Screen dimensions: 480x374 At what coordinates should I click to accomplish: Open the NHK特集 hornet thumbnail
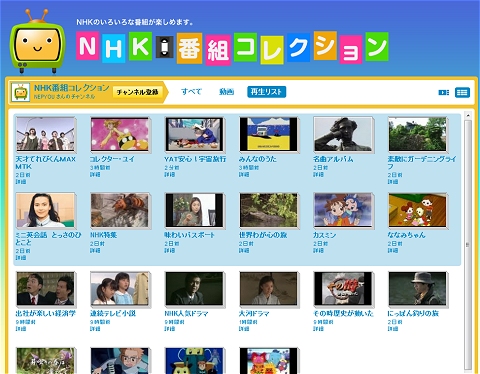point(120,210)
